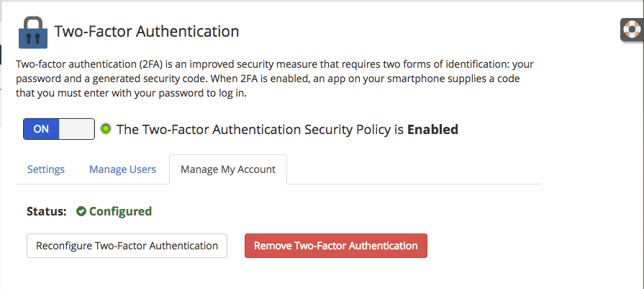Viewport: 644px width, 289px height.
Task: Select the Manage My Account tab
Action: click(228, 169)
